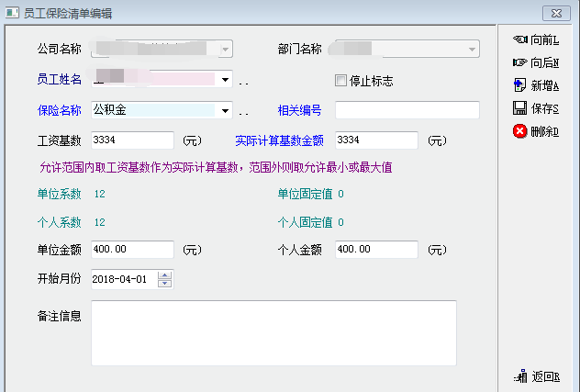Toggle the 停止标志 checkbox
580x392 pixels.
tap(340, 81)
